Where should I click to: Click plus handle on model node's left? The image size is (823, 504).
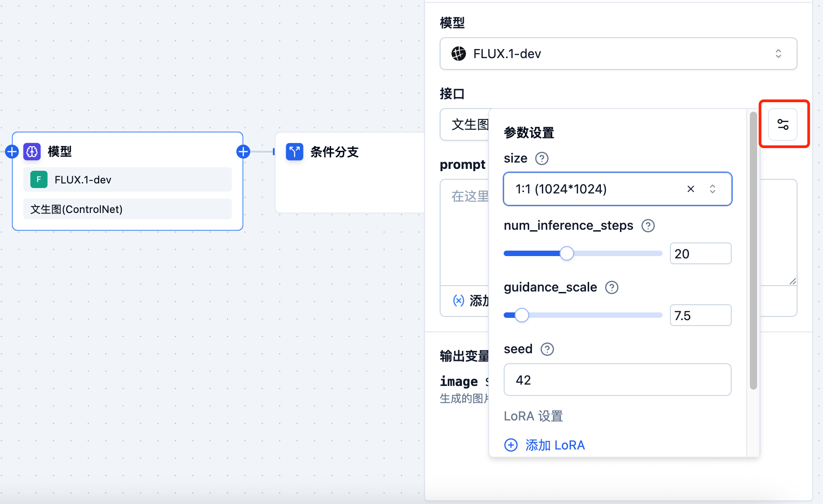(x=12, y=152)
